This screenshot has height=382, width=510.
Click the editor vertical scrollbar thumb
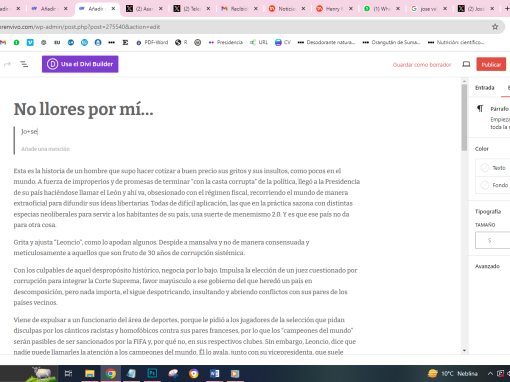point(464,117)
